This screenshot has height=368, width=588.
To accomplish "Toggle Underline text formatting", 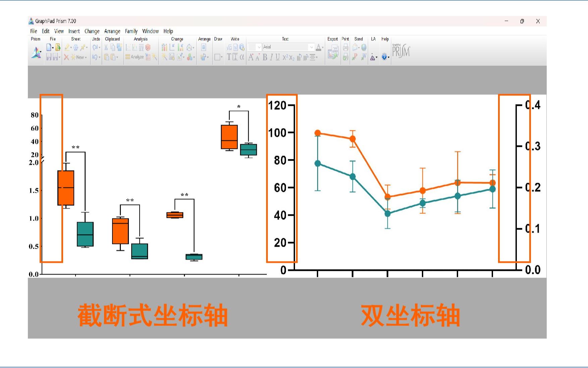I will pyautogui.click(x=278, y=57).
